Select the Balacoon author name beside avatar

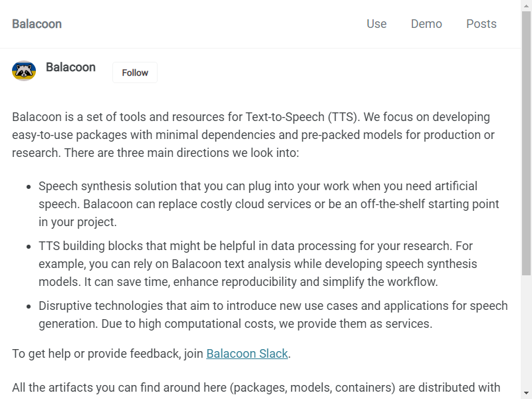point(70,67)
